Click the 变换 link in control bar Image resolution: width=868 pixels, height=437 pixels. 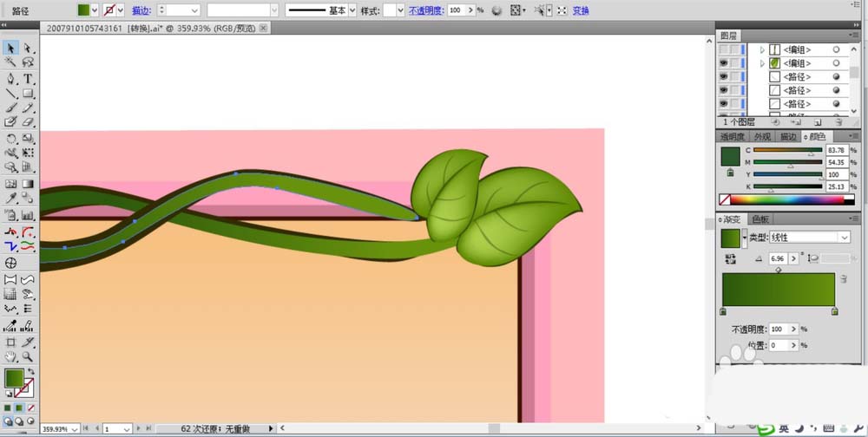pyautogui.click(x=581, y=10)
